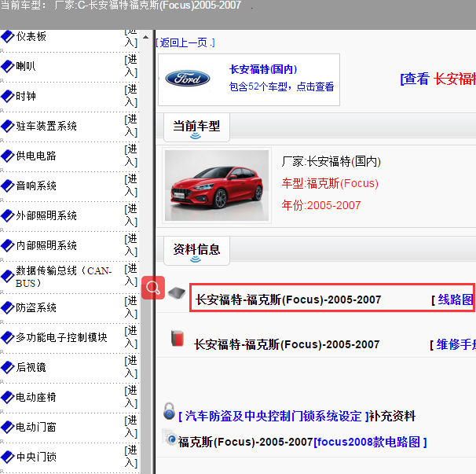
Task: Select 时钟 in the left list
Action: coord(26,96)
